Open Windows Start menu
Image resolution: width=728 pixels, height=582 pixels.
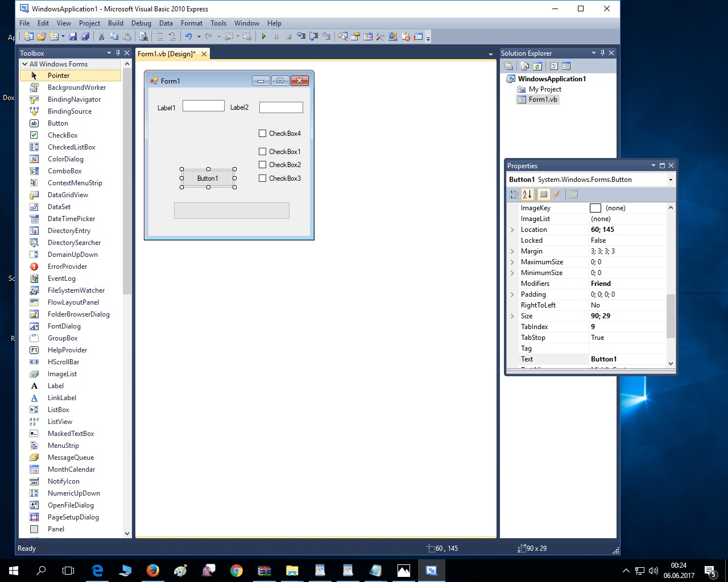(x=14, y=571)
